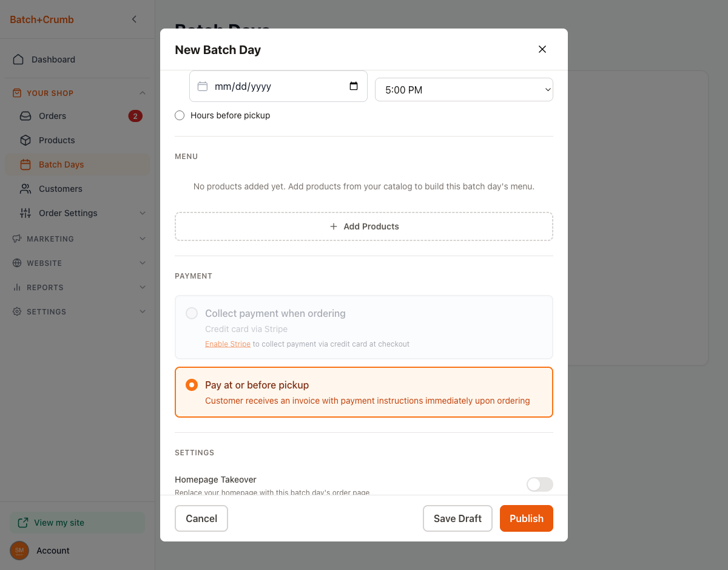
Task: Open Batch Days in sidebar
Action: (61, 165)
